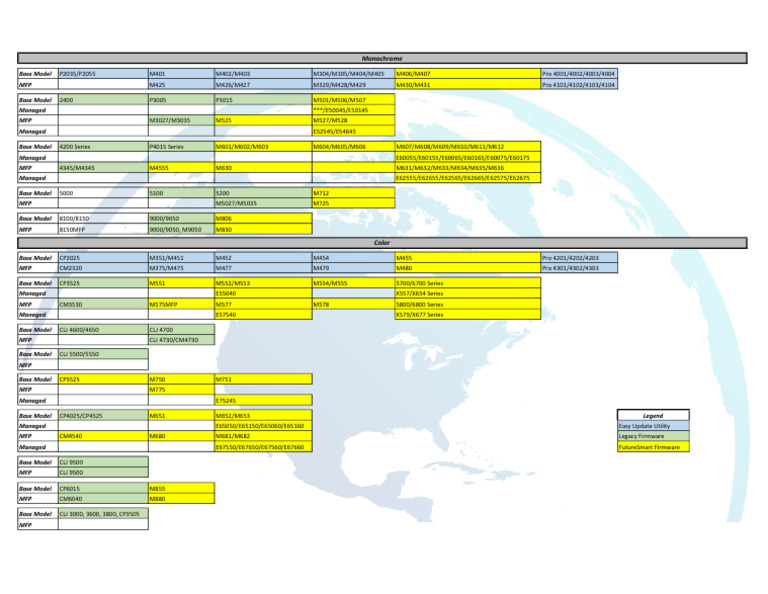Screen dimensions: 768x594
Task: Select the M3027/M3035 cell
Action: pos(181,120)
